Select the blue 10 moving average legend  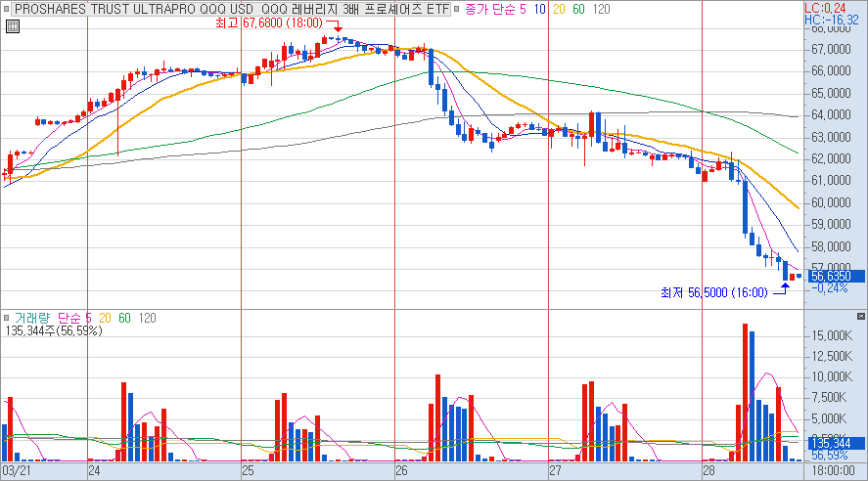coord(540,10)
